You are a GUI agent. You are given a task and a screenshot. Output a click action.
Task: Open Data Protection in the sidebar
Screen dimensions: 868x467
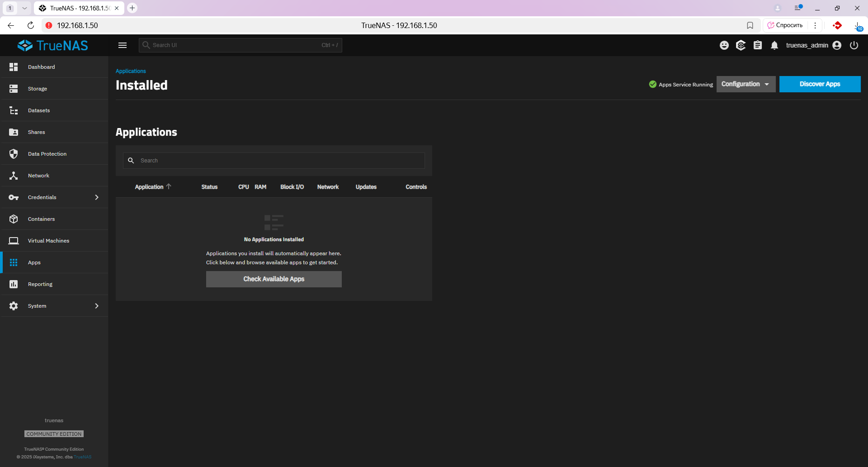[47, 154]
